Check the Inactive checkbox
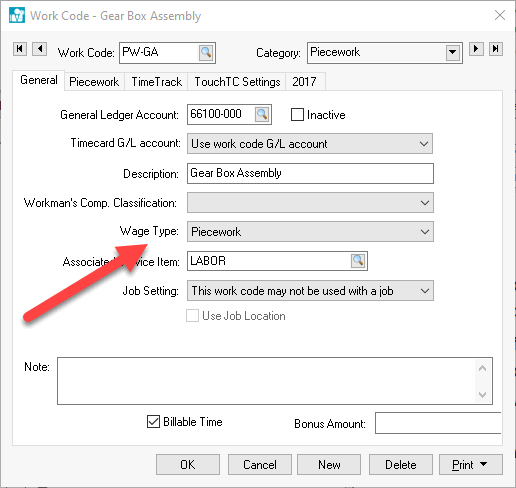Viewport: 516px width, 488px height. click(297, 114)
